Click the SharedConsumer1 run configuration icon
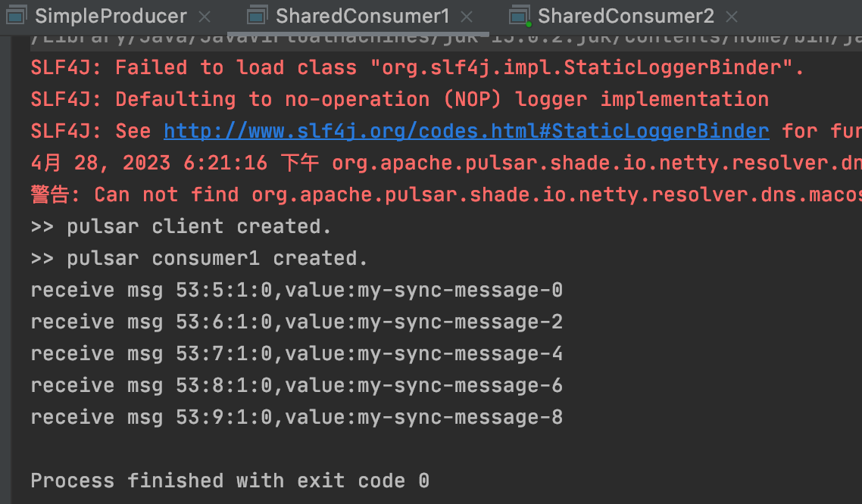Viewport: 862px width, 504px height. point(257,15)
